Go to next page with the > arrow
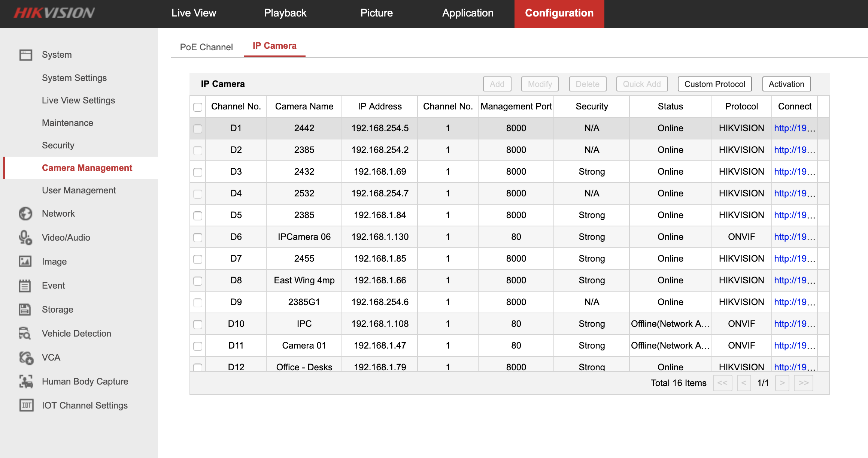Image resolution: width=868 pixels, height=458 pixels. point(782,383)
